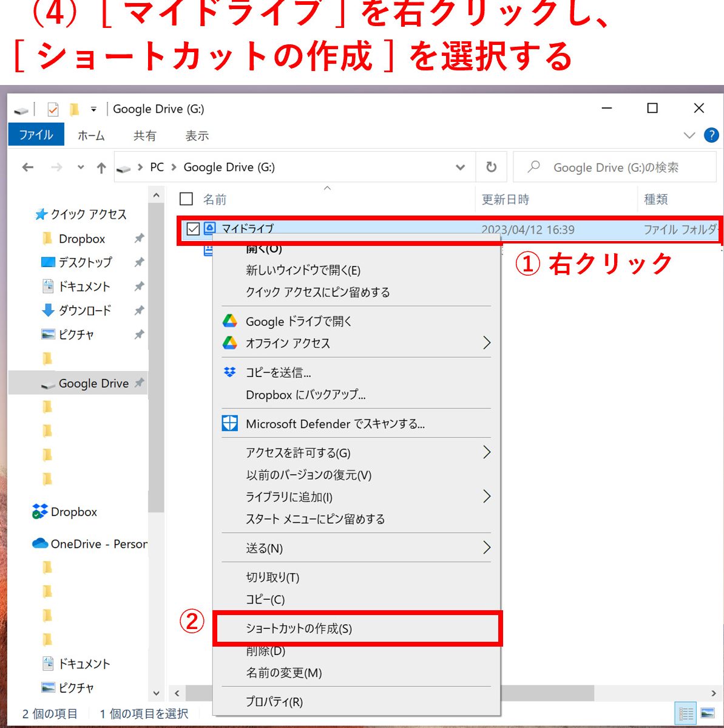Viewport: 724px width, 728px height.
Task: Click the Microsoft Defender shield icon
Action: click(229, 423)
